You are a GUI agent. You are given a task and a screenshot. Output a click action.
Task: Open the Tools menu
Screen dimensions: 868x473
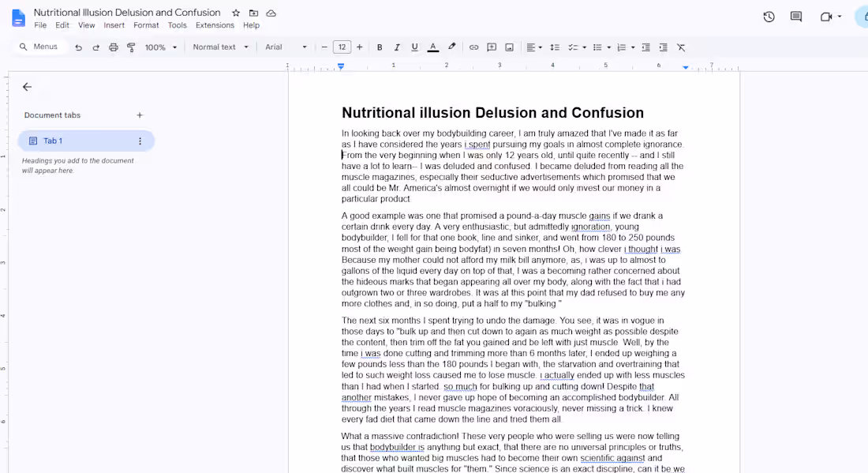coord(177,25)
